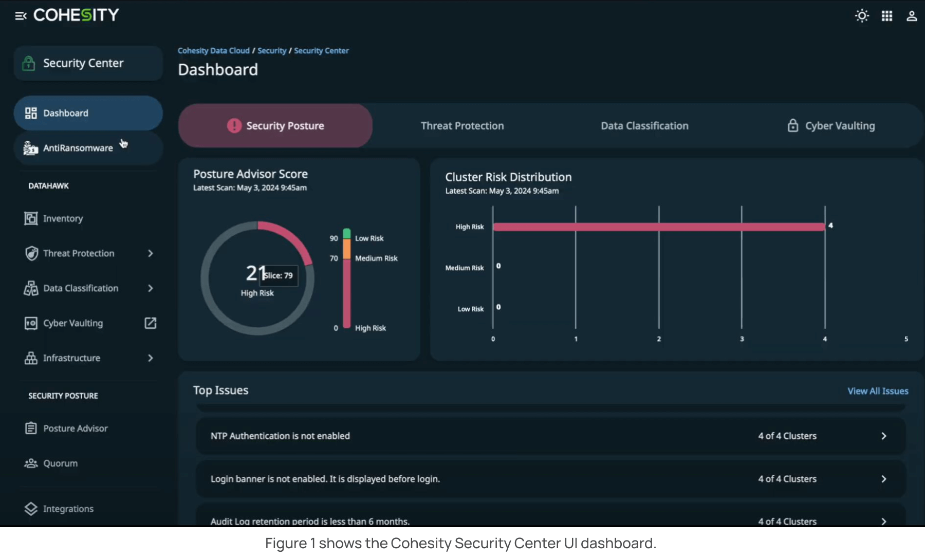The image size is (925, 560).
Task: Open the Integrations layers icon
Action: (x=31, y=509)
